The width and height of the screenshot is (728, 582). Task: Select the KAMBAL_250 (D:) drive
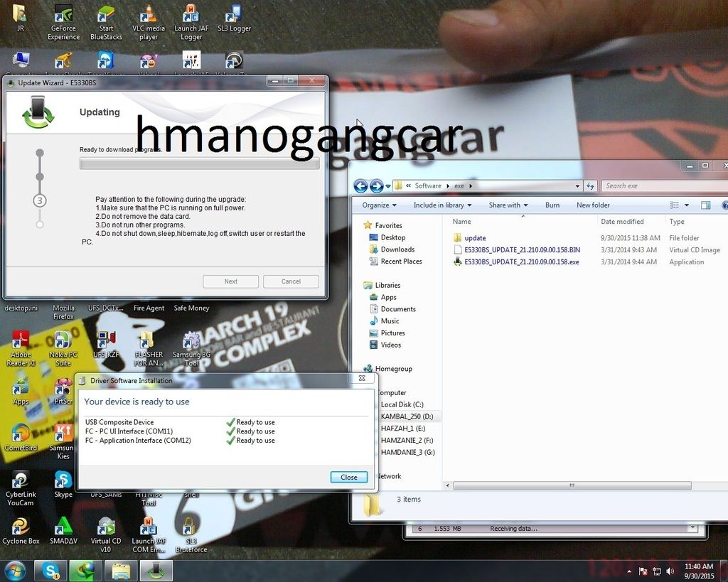[407, 416]
